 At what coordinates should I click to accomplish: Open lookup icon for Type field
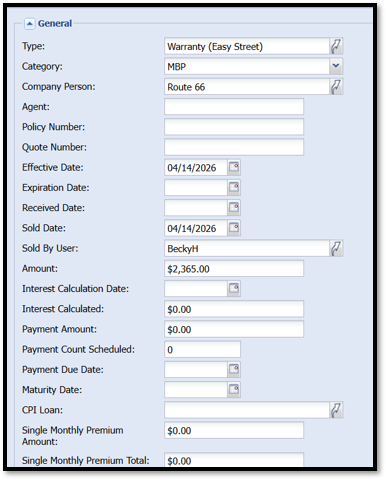pos(336,46)
